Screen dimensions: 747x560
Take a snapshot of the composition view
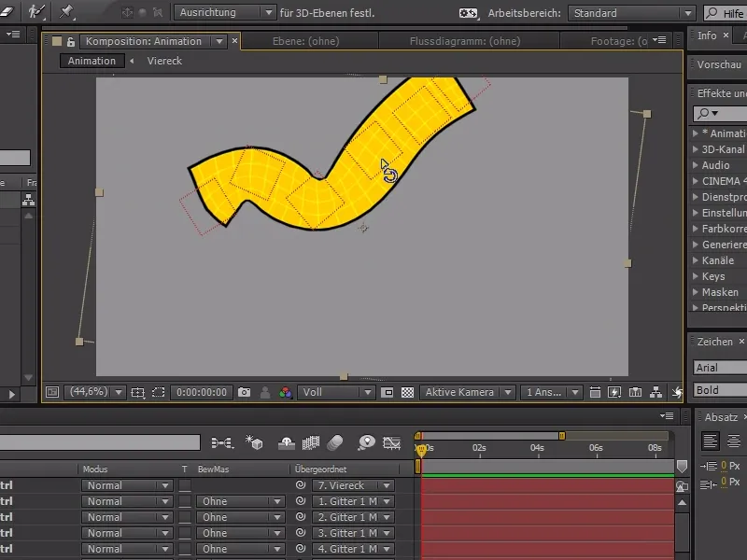point(245,392)
